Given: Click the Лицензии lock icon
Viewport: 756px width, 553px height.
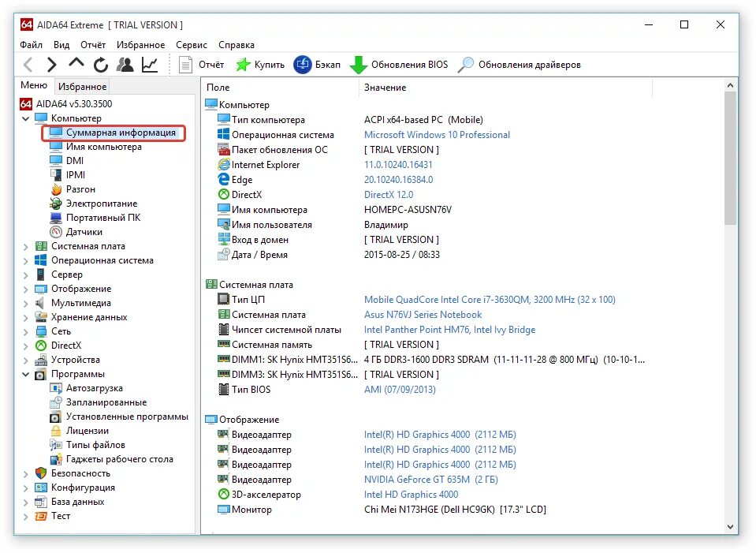Looking at the screenshot, I should click(56, 431).
